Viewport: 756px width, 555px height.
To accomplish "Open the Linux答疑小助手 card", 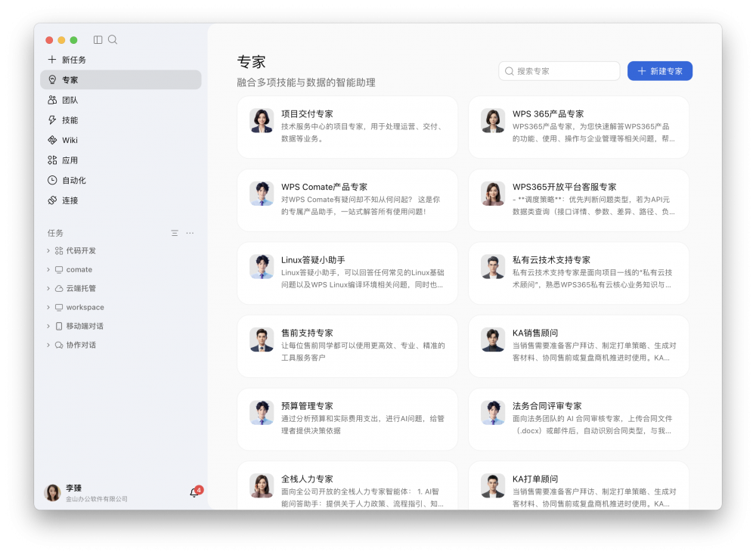I will pyautogui.click(x=347, y=273).
